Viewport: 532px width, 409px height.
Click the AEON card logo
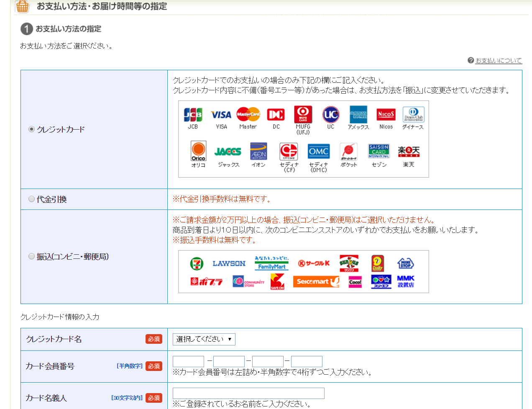tap(258, 151)
